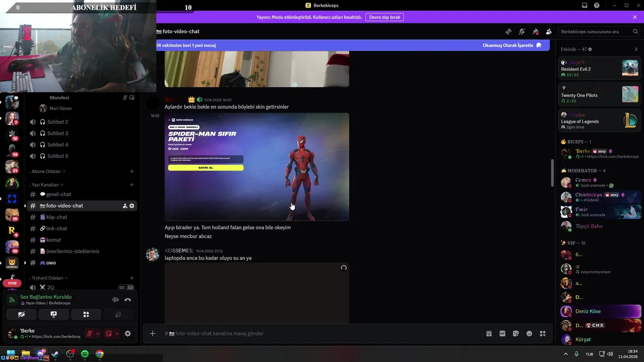Add channel to Yazı Kanalları with plus

[x=132, y=185]
